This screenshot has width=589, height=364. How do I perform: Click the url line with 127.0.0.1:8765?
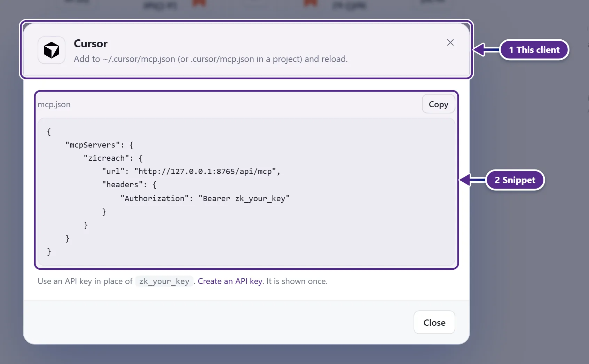pyautogui.click(x=191, y=171)
